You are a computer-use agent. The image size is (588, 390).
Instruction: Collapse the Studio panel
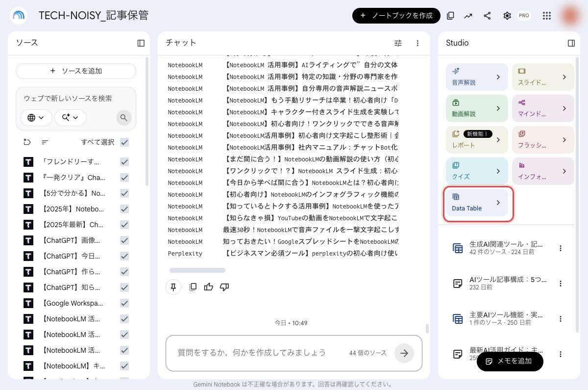(571, 43)
